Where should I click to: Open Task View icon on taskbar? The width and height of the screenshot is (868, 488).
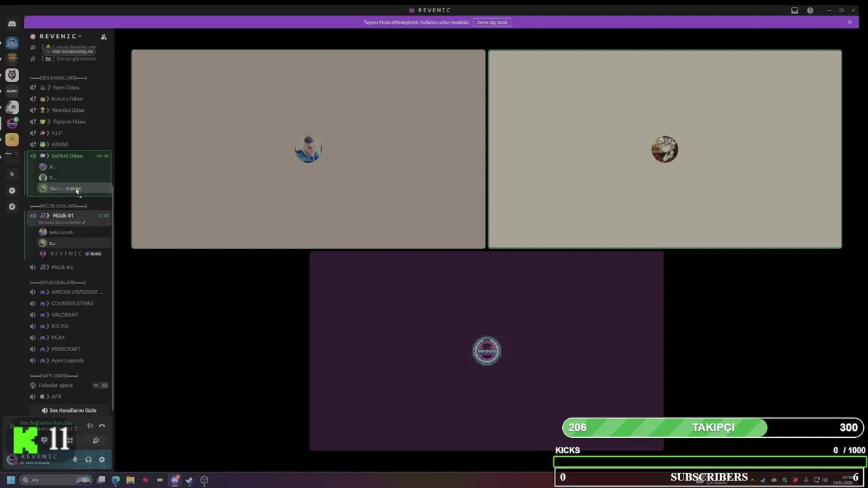[x=101, y=480]
